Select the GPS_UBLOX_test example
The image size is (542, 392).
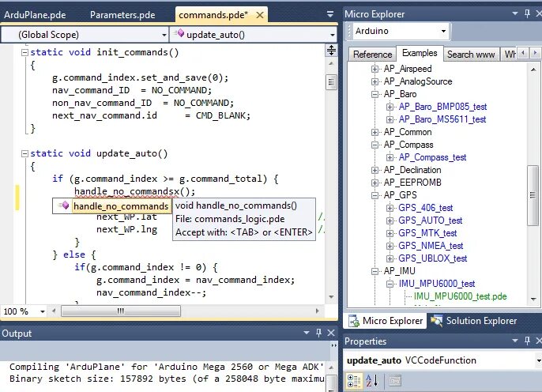coord(432,258)
